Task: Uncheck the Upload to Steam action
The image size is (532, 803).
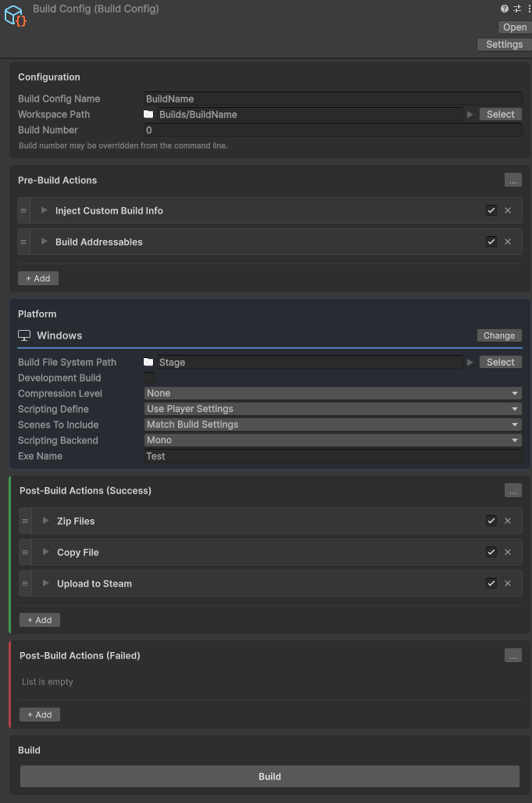Action: 491,583
